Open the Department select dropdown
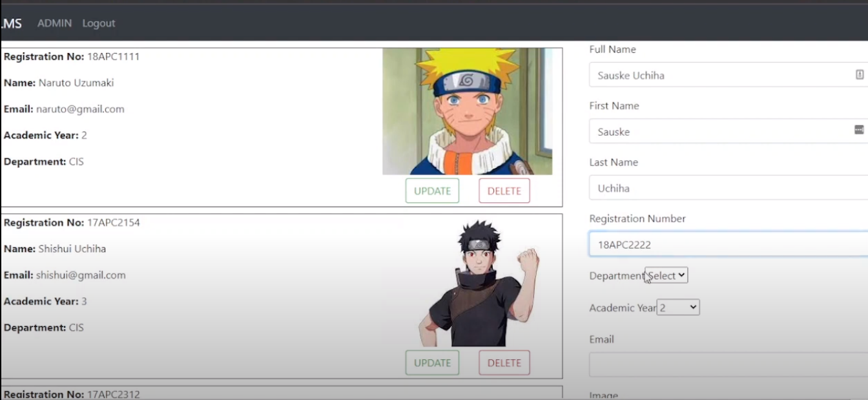868x400 pixels. tap(666, 275)
